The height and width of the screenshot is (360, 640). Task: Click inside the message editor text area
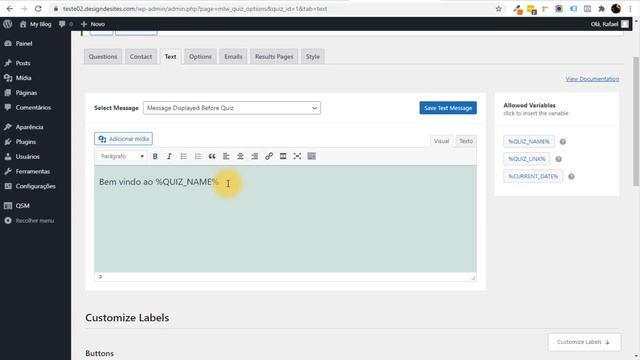point(285,219)
